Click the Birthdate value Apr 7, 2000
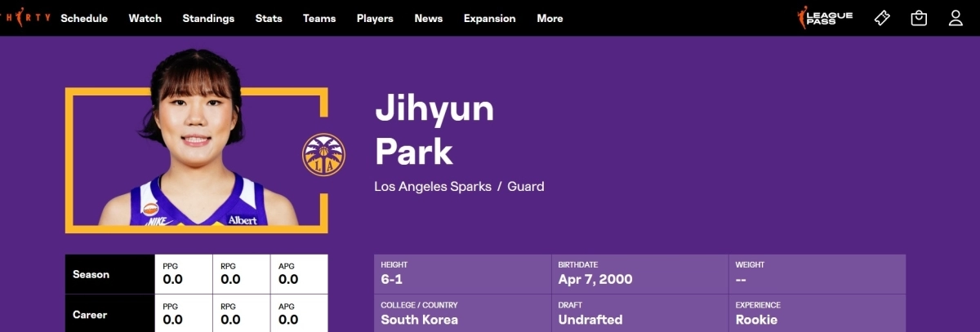This screenshot has height=332, width=980. pyautogui.click(x=595, y=279)
